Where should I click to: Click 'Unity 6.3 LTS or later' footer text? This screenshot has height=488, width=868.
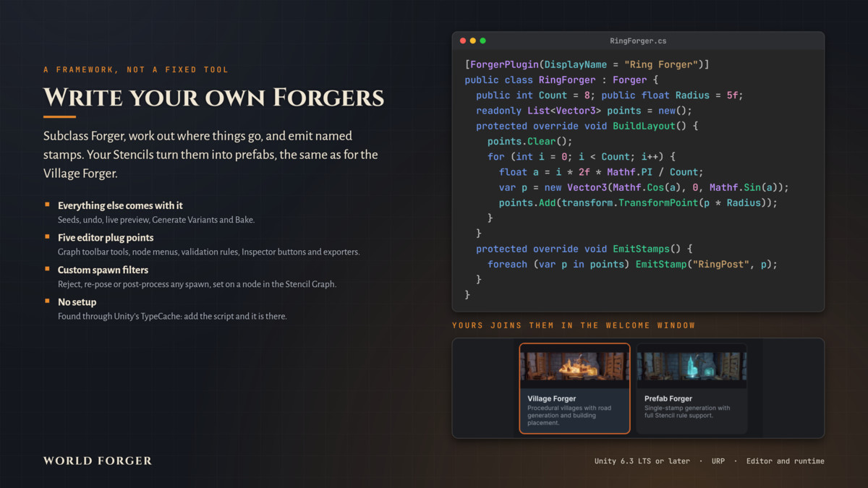642,461
